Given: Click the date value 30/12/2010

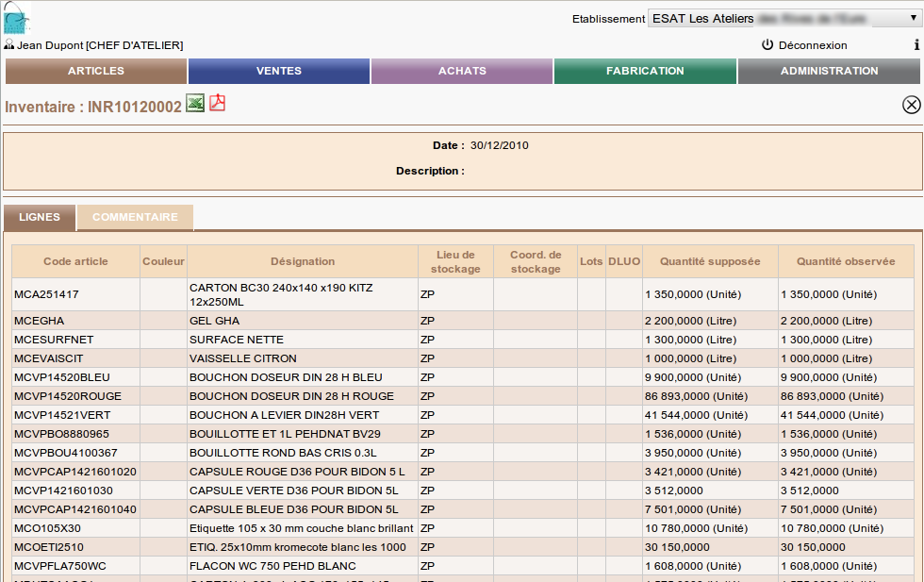Looking at the screenshot, I should click(x=499, y=145).
